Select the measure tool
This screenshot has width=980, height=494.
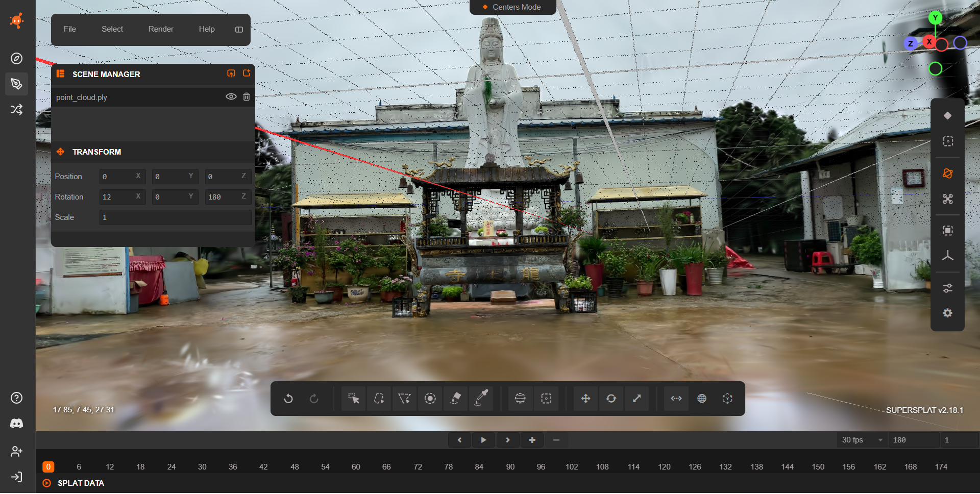676,399
